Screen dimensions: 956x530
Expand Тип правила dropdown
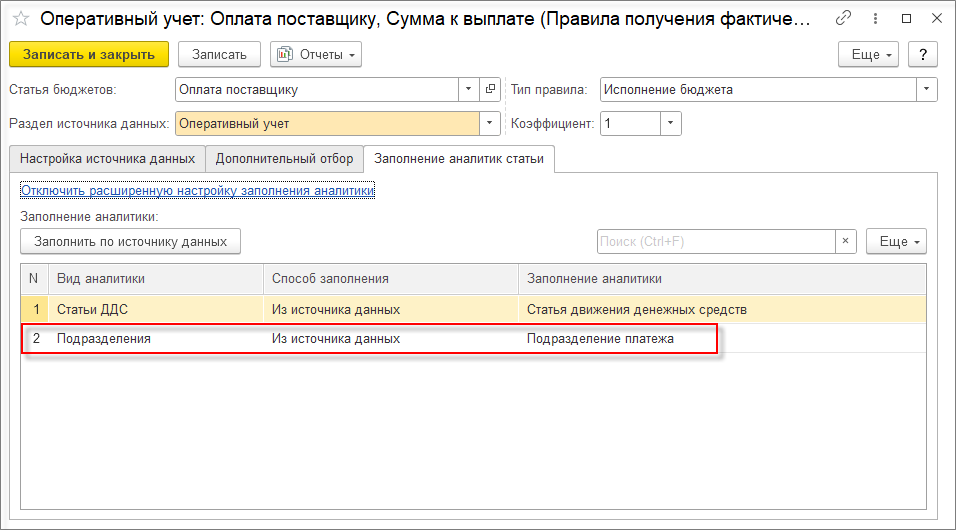(927, 90)
